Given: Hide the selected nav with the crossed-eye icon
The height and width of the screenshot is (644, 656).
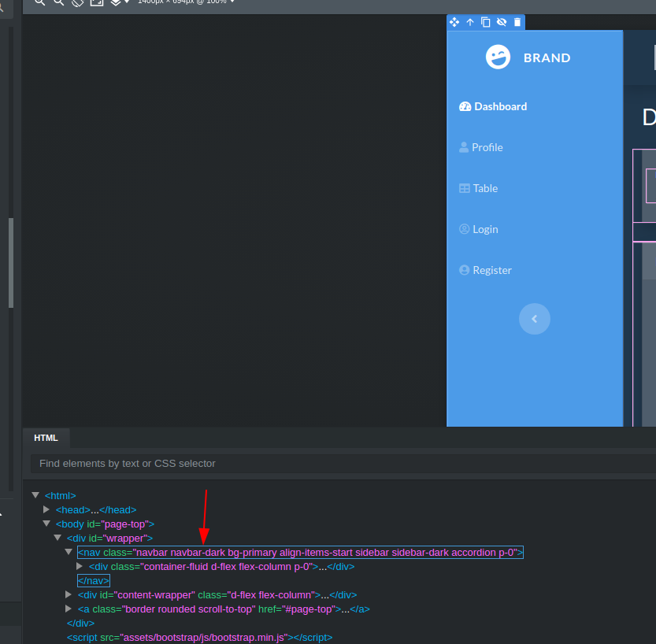Looking at the screenshot, I should pos(502,22).
